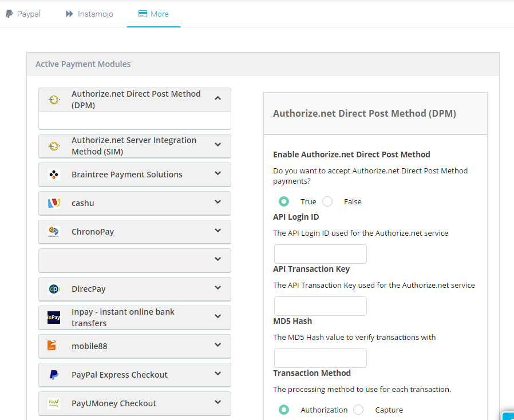Click the Transaction Method heading
The height and width of the screenshot is (420, 514).
click(312, 373)
